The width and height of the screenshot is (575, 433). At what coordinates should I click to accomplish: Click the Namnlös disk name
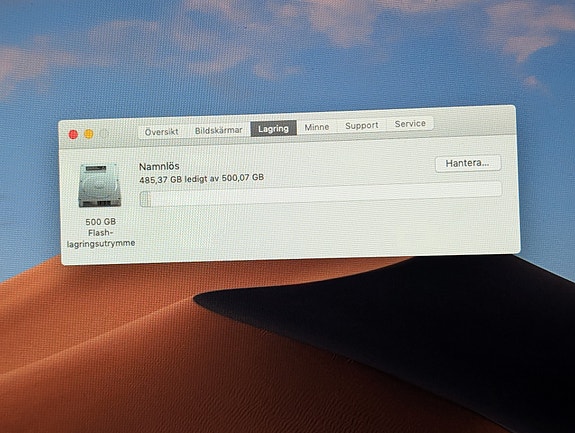pos(159,166)
